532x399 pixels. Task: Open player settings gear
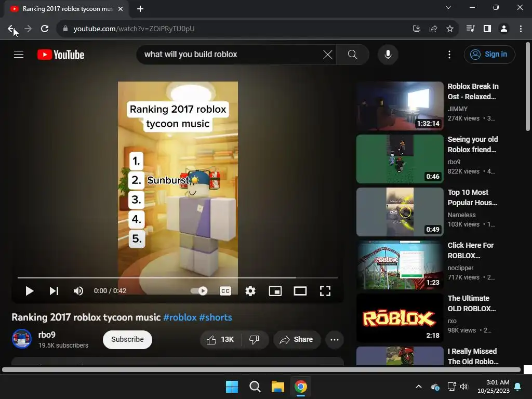[x=250, y=291]
